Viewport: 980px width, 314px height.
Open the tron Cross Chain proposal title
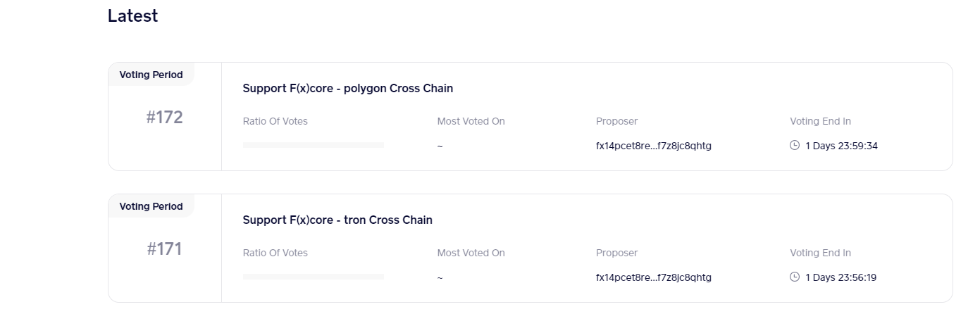(x=337, y=220)
